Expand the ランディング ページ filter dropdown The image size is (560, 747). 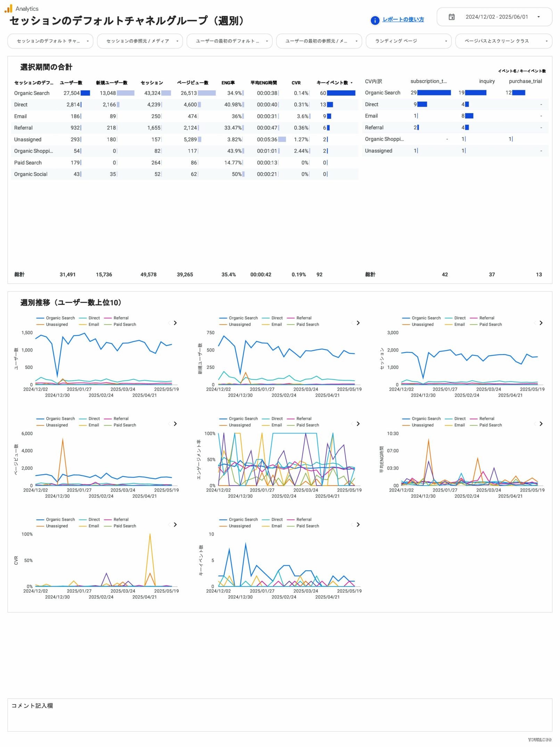(408, 41)
